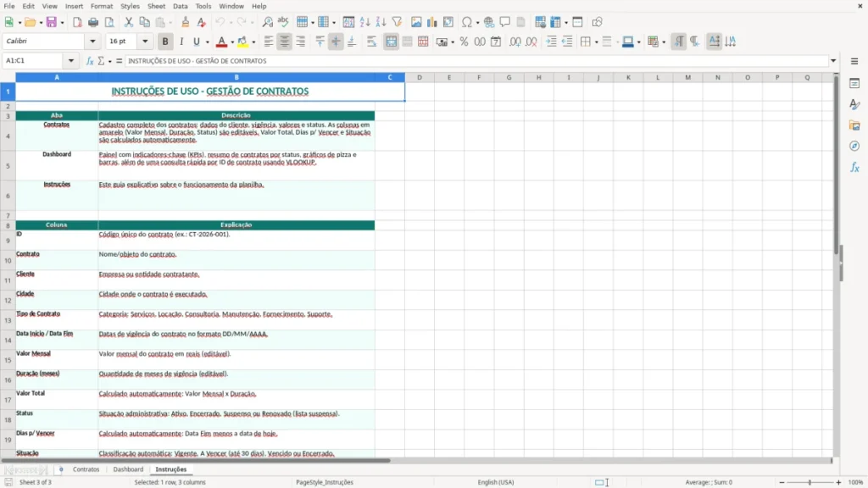Screen dimensions: 868x488
Task: Open font color dropdown arrow
Action: click(x=232, y=42)
